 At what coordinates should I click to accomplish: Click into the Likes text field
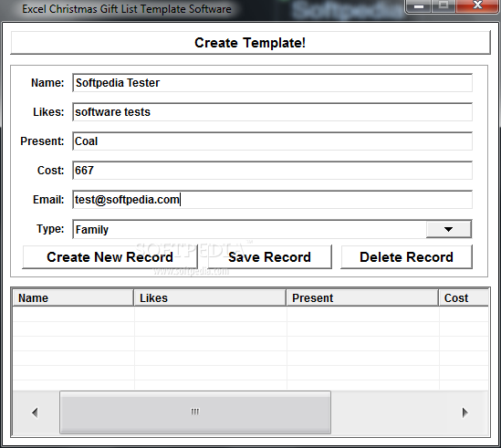click(272, 112)
